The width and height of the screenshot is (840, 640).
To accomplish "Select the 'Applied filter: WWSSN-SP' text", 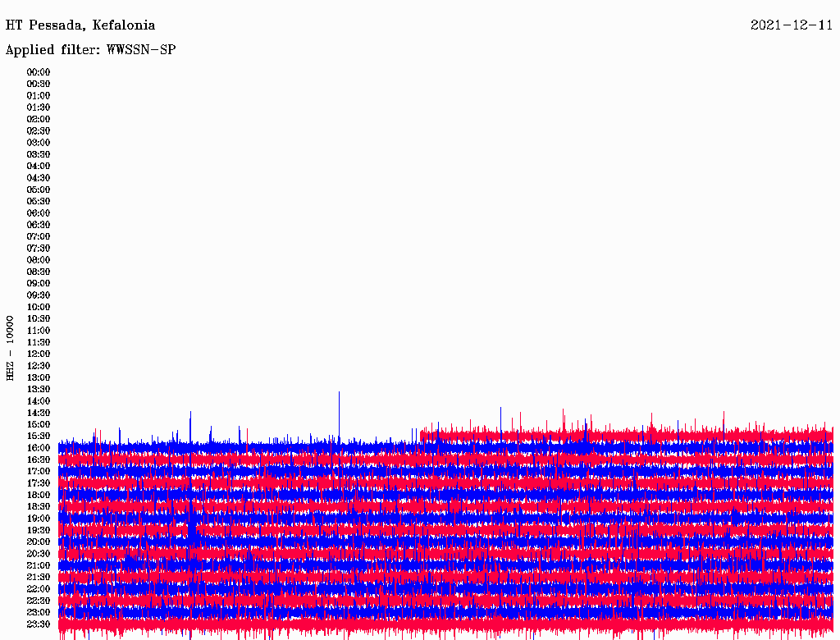I will [90, 50].
